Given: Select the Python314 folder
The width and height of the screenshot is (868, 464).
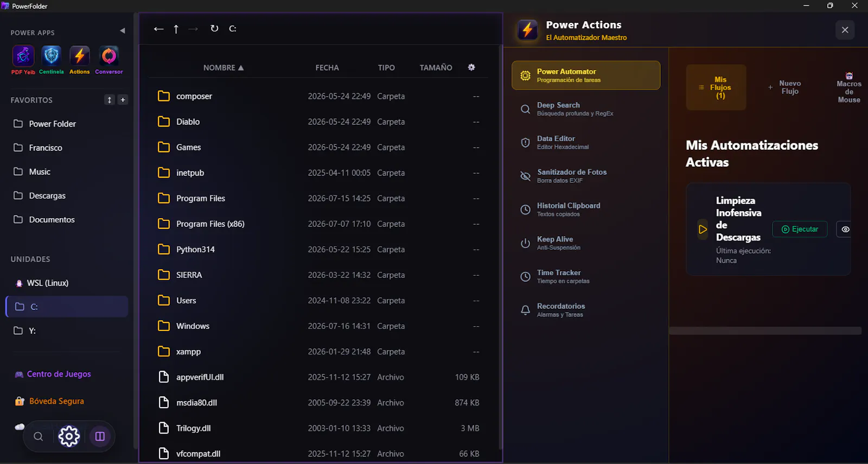Looking at the screenshot, I should (x=318, y=249).
